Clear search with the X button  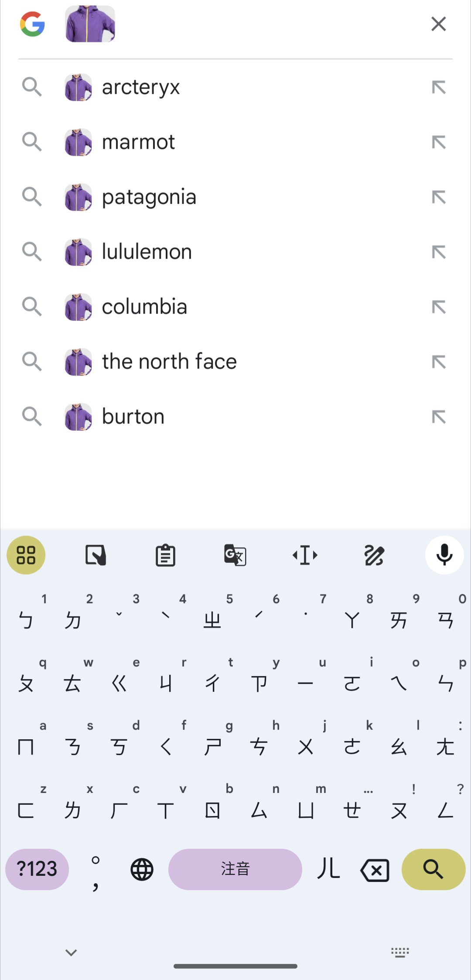tap(438, 24)
